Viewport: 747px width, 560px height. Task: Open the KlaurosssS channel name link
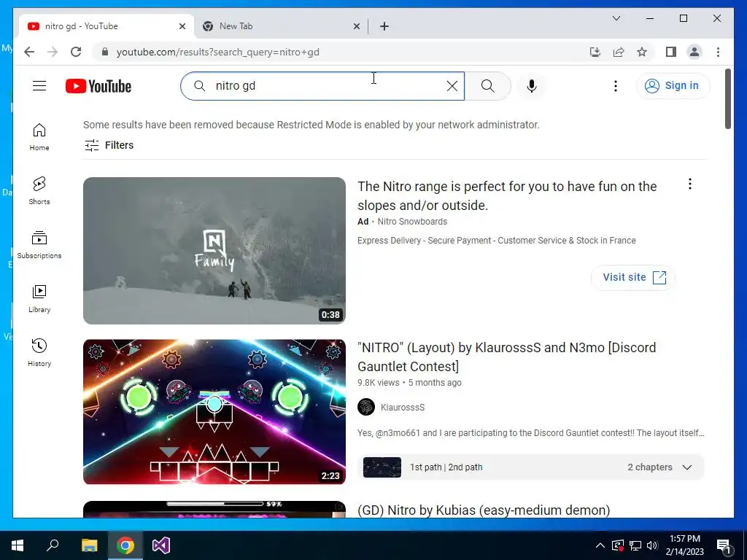point(402,407)
